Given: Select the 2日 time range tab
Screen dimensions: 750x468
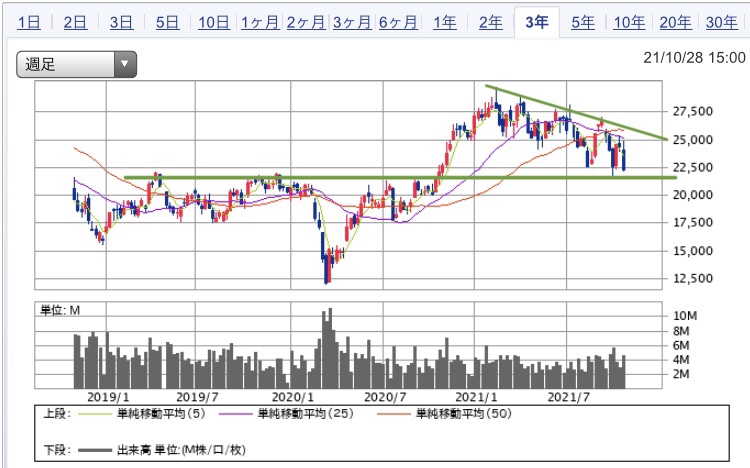Looking at the screenshot, I should [x=75, y=22].
